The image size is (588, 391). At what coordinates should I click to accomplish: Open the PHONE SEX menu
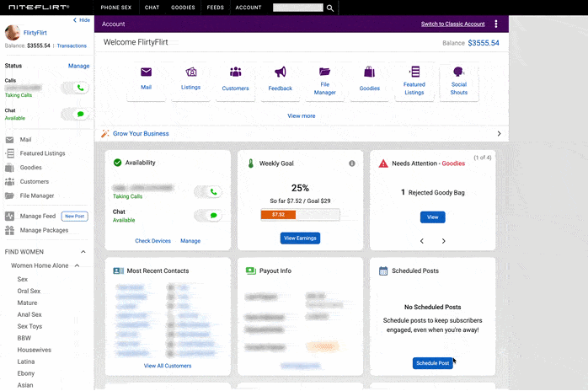tap(116, 8)
